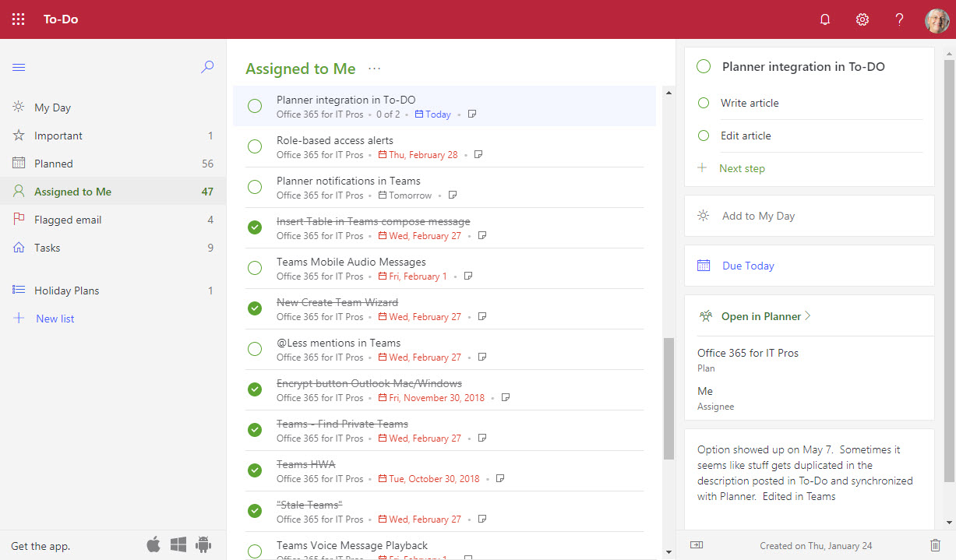The image size is (956, 560).
Task: Click Add to My Day
Action: pos(758,216)
